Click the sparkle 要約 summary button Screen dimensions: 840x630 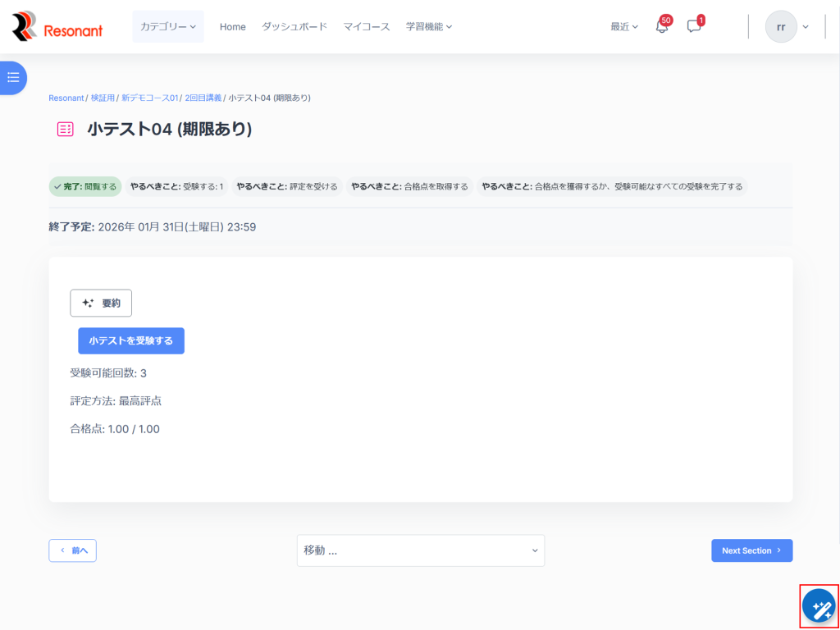click(101, 303)
